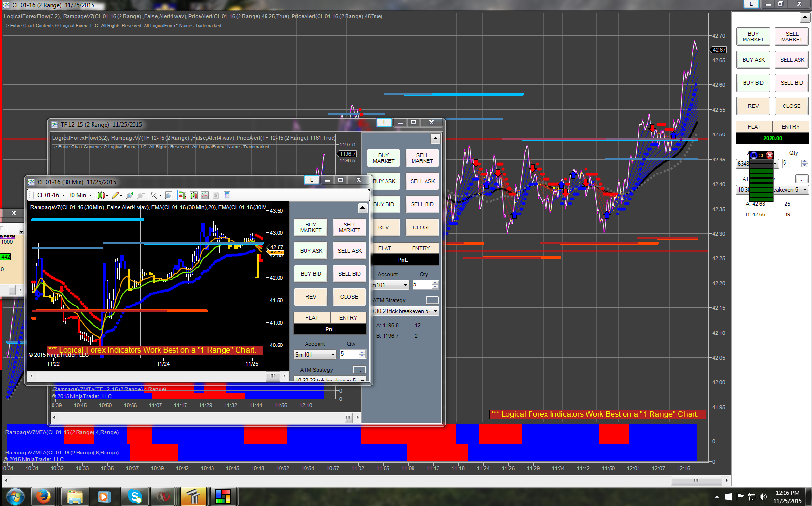
Task: Open the chart Properties table icon
Action: [x=227, y=195]
